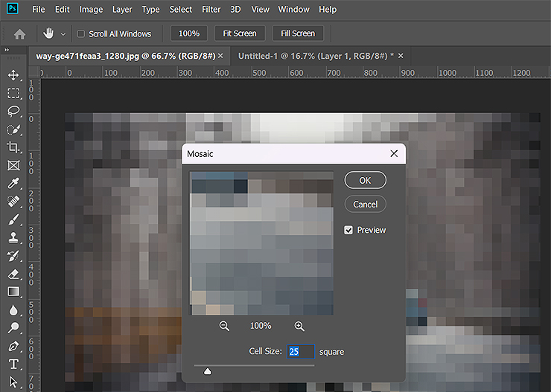Viewport: 551px width, 392px height.
Task: Click the Photoshop logo icon
Action: click(x=13, y=8)
